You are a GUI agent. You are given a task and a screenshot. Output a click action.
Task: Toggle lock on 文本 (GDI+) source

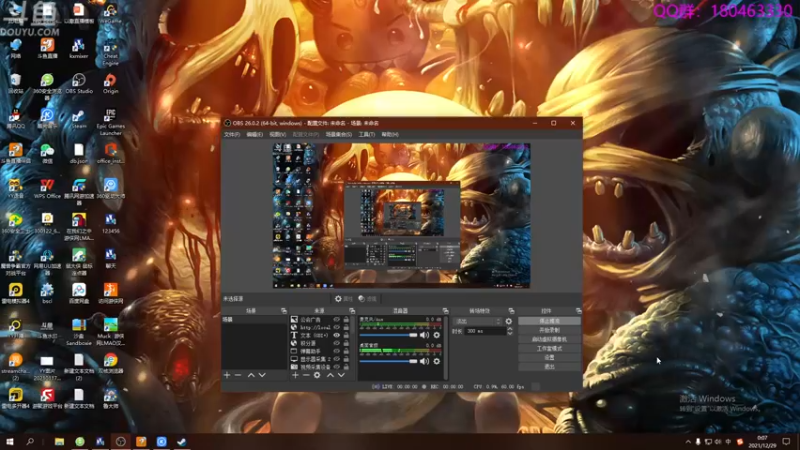(x=346, y=336)
